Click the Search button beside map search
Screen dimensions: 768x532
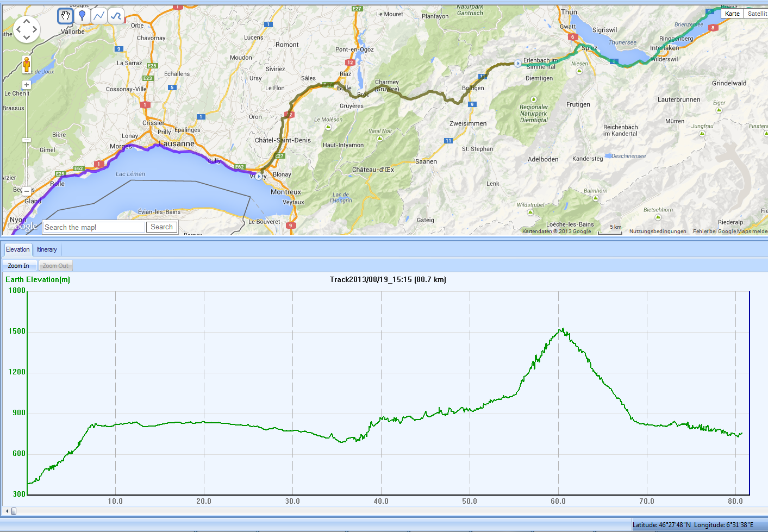coord(161,227)
